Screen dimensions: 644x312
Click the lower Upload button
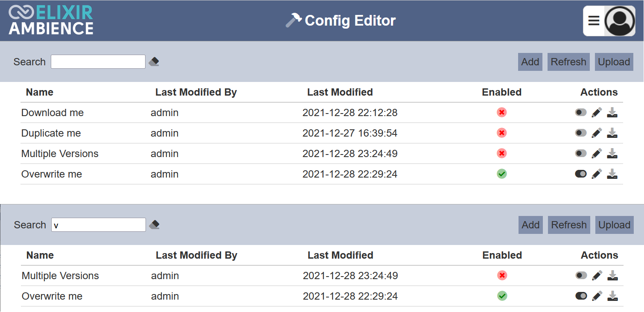(615, 225)
